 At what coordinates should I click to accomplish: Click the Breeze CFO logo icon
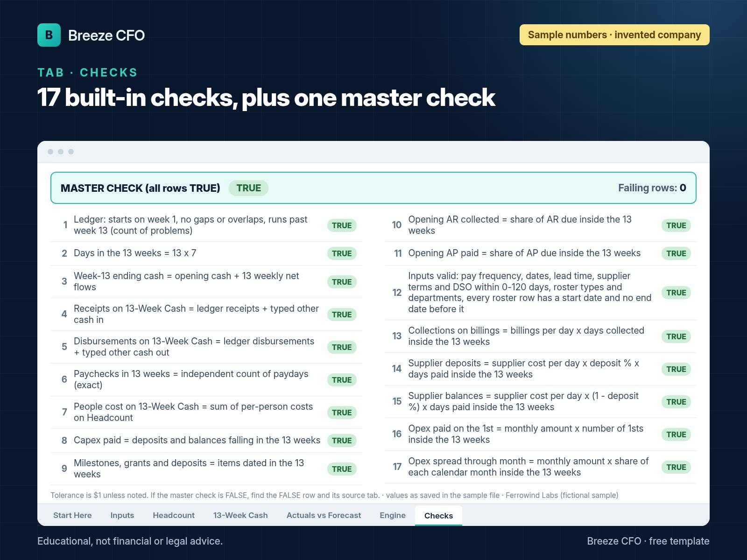point(49,35)
